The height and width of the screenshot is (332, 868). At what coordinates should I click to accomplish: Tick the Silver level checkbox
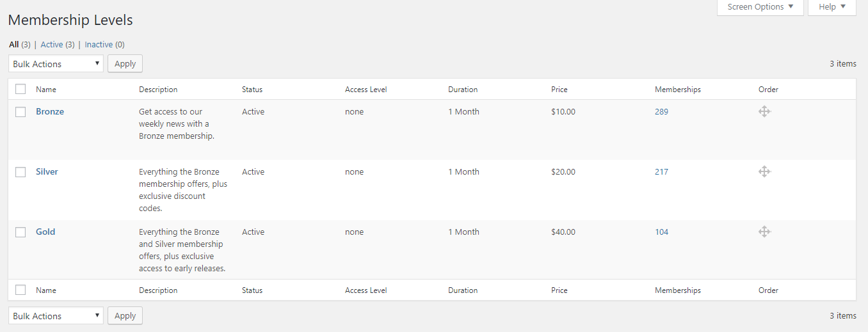point(20,172)
